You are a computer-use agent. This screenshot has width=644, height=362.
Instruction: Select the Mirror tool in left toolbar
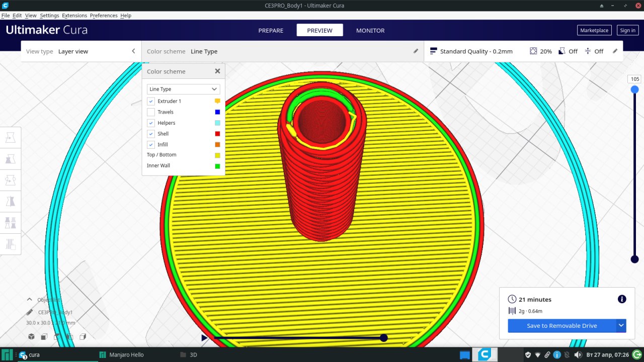(10, 201)
